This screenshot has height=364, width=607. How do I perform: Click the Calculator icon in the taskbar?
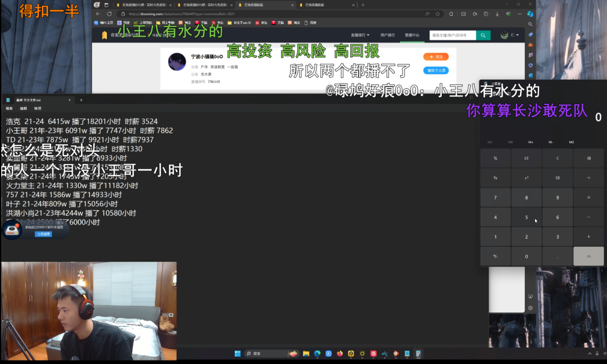419,353
